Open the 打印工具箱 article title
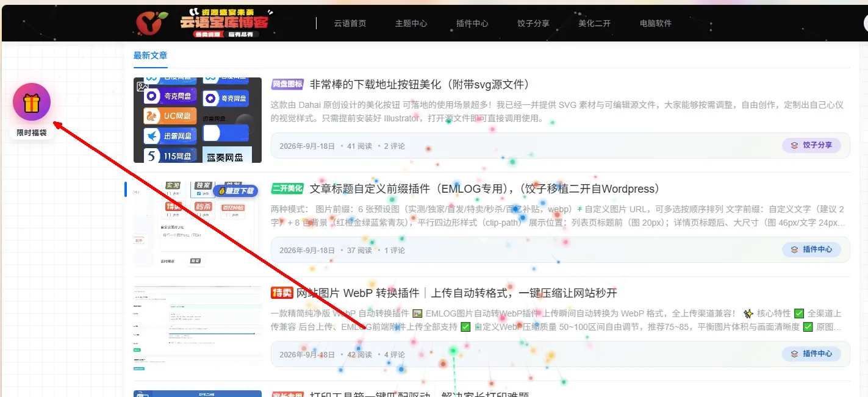The height and width of the screenshot is (397, 868). click(x=420, y=394)
